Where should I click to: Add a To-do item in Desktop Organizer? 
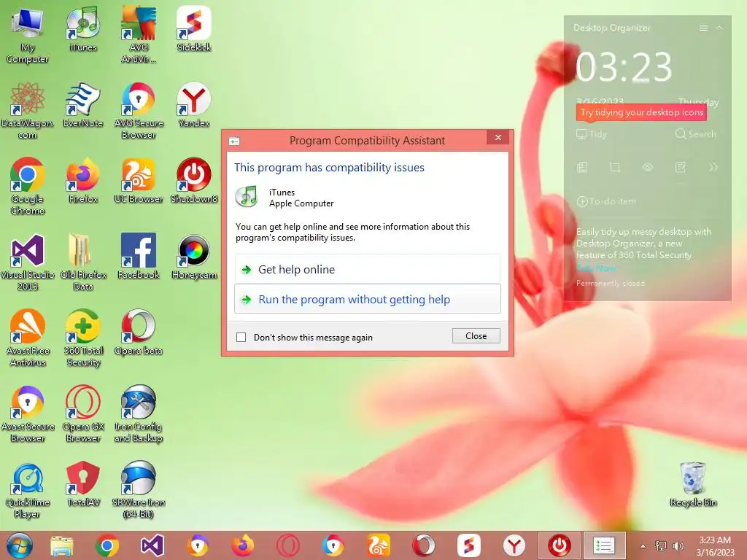click(x=606, y=201)
